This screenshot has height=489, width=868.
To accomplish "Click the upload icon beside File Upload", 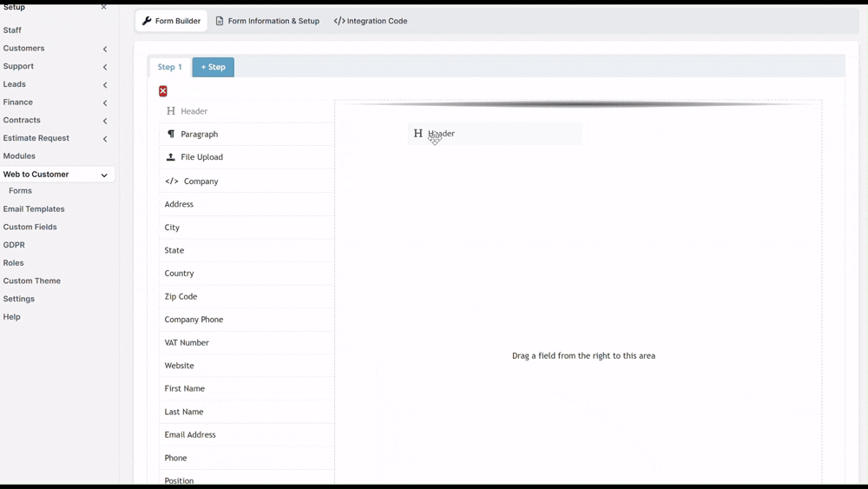I will pyautogui.click(x=170, y=156).
